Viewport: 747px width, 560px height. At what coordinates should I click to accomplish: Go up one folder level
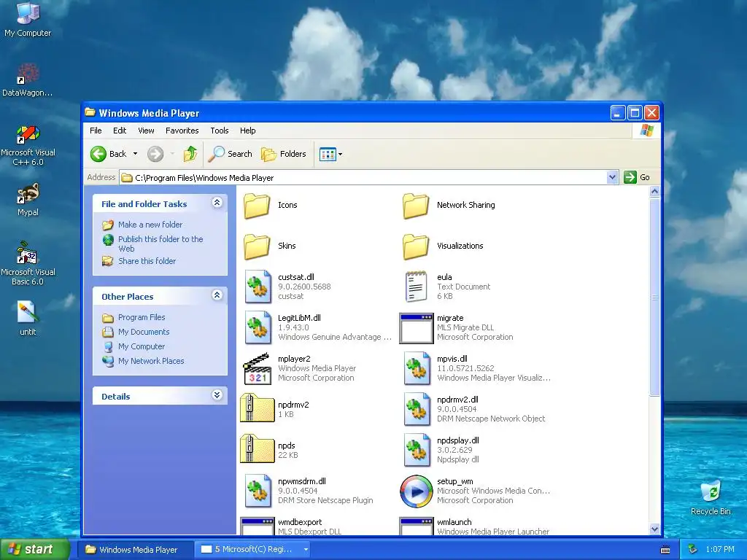click(x=190, y=154)
